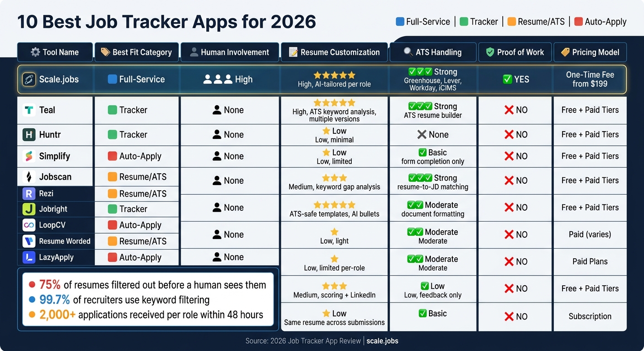The width and height of the screenshot is (644, 351).
Task: Click Simplify's Auto-Apply category cell
Action: click(x=136, y=156)
